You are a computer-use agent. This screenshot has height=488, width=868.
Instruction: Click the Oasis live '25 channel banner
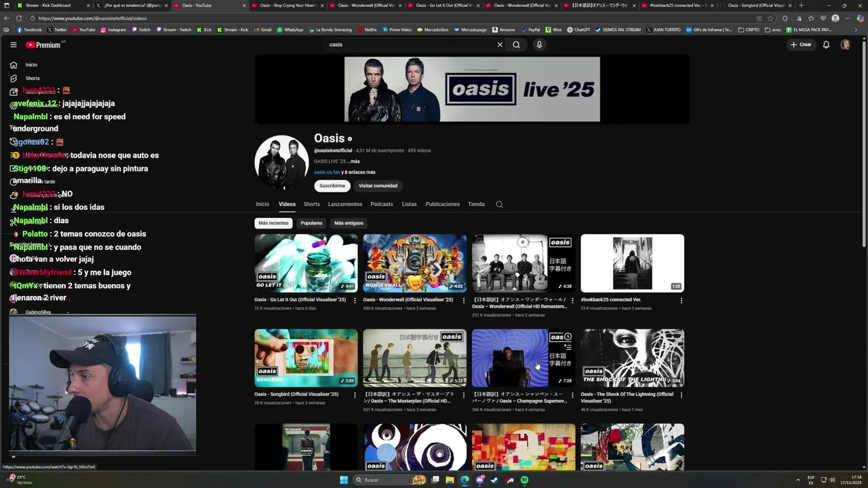coord(472,89)
